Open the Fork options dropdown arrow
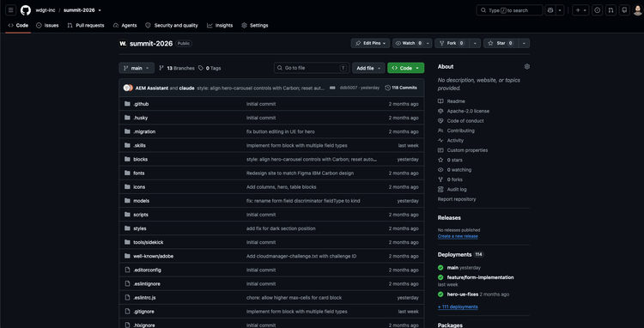This screenshot has height=328, width=644. pyautogui.click(x=475, y=43)
